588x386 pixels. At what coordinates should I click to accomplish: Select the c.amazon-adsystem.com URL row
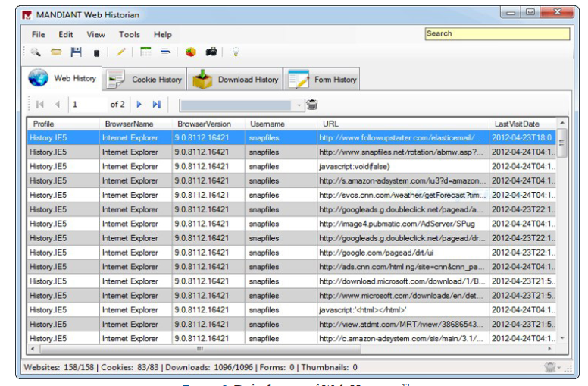tap(292, 338)
